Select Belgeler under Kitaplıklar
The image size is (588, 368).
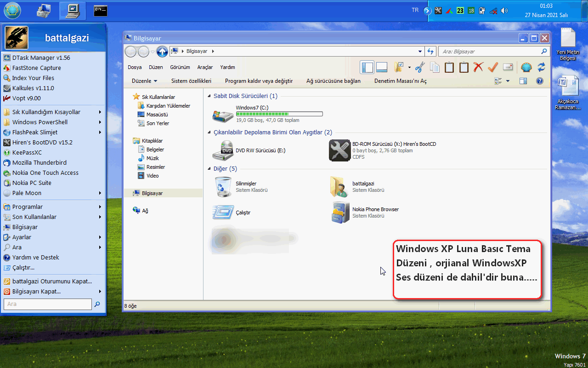click(x=151, y=149)
